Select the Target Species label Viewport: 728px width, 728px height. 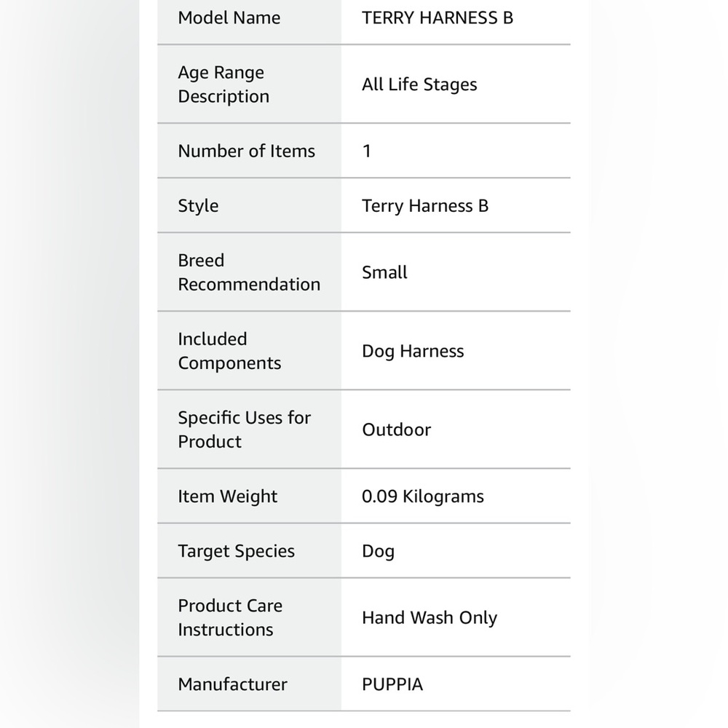[x=237, y=551]
